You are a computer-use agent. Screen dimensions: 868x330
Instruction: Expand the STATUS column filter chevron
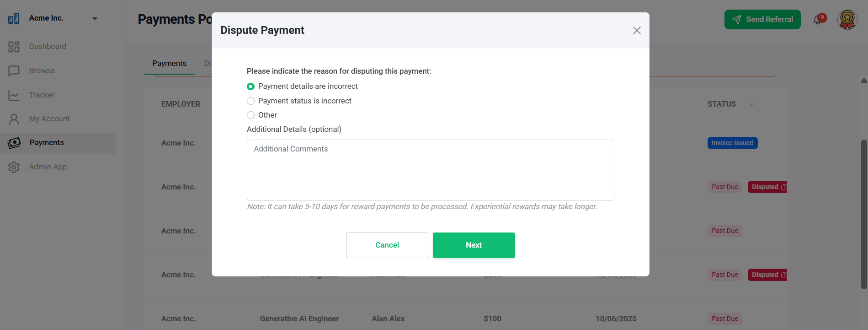point(751,104)
